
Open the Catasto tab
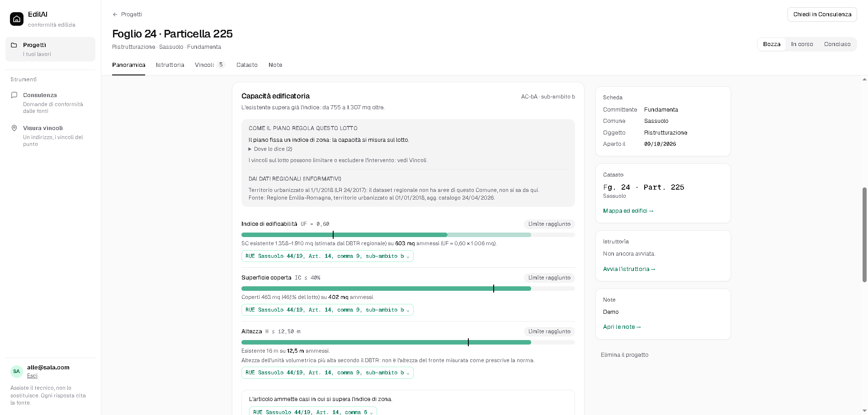click(247, 65)
